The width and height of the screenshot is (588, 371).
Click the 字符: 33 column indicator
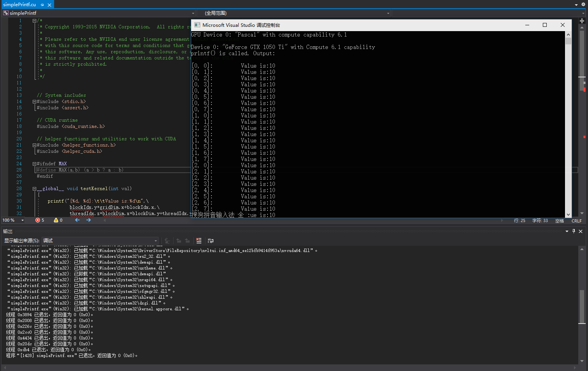point(540,220)
